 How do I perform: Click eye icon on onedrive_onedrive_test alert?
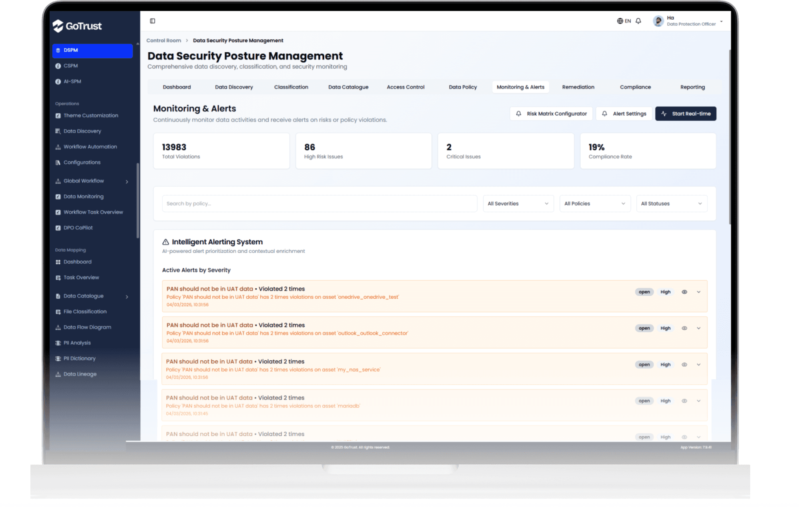684,292
